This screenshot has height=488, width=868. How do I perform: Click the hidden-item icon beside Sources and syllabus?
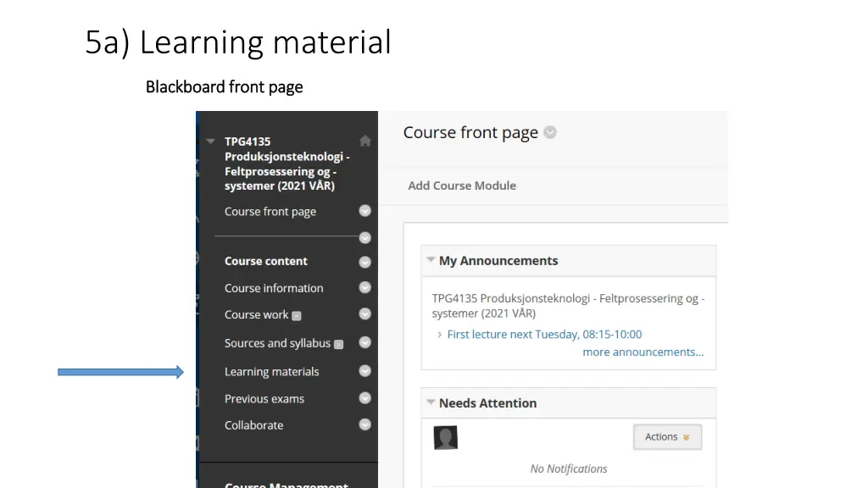(x=338, y=345)
